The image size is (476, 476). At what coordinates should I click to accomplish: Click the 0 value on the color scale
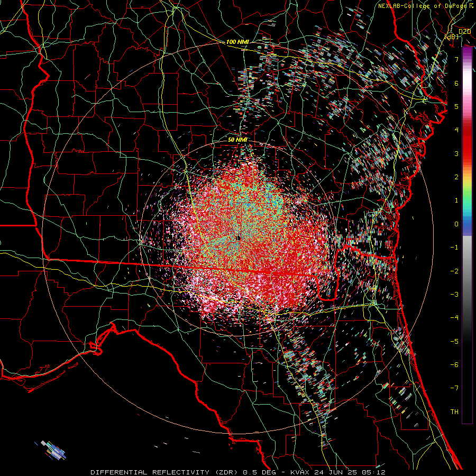tap(456, 224)
